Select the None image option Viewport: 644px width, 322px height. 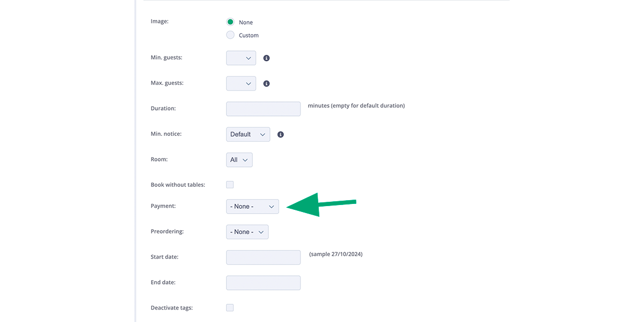click(x=231, y=22)
